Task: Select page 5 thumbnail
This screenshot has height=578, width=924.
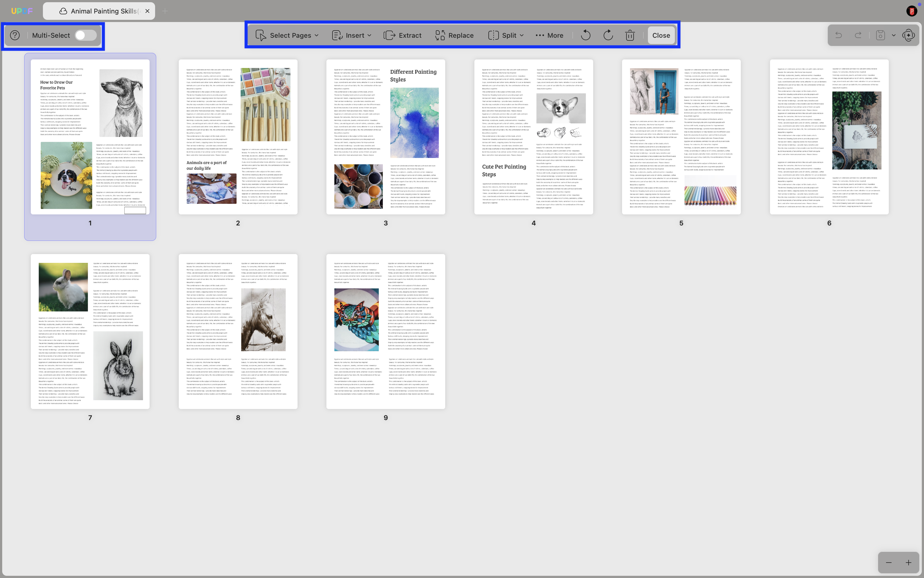Action: coord(681,137)
